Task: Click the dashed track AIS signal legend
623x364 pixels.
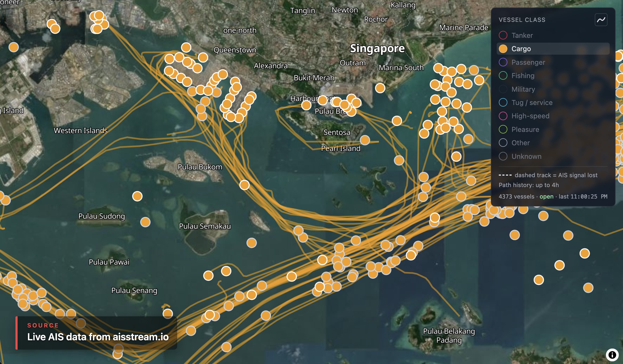Action: pos(548,175)
